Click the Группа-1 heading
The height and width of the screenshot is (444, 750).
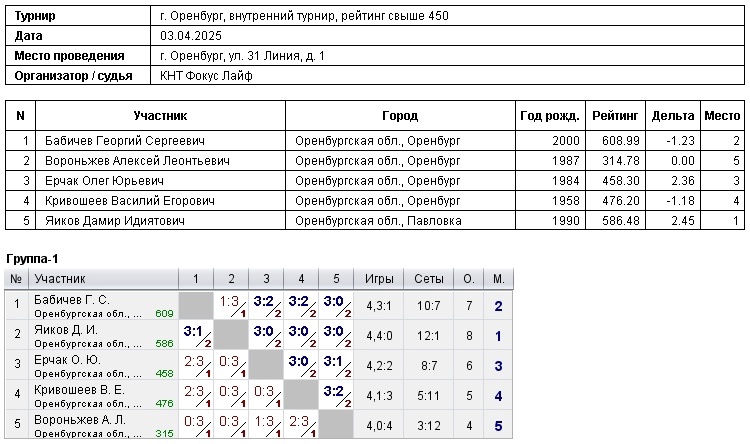pyautogui.click(x=33, y=258)
